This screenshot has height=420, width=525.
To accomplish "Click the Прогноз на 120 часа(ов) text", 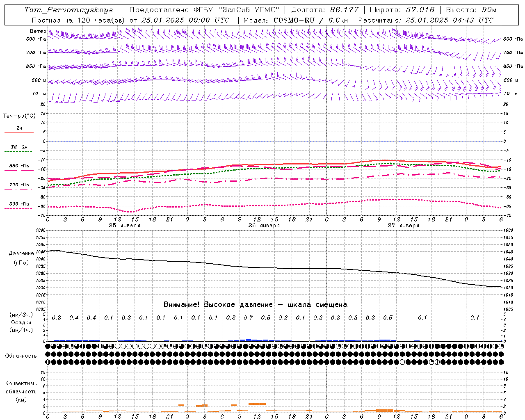I will [79, 20].
